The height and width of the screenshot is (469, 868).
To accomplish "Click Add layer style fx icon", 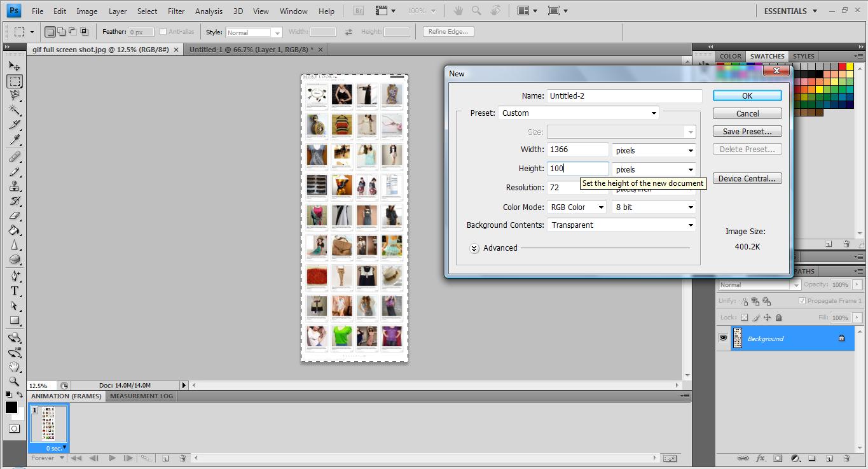I will pos(760,458).
